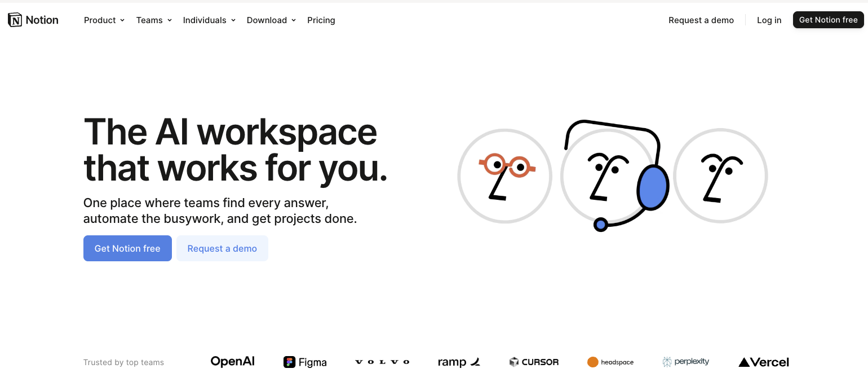Open the Teams dropdown menu

coord(154,20)
